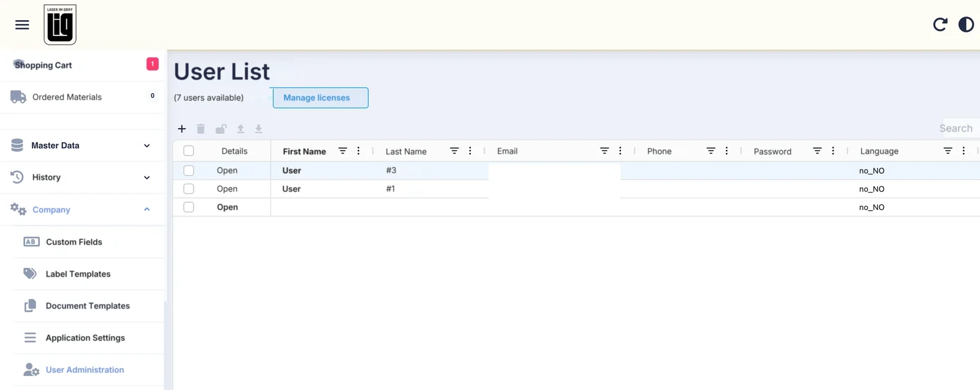Open details for User #1
This screenshot has width=980, height=390.
pyautogui.click(x=227, y=189)
